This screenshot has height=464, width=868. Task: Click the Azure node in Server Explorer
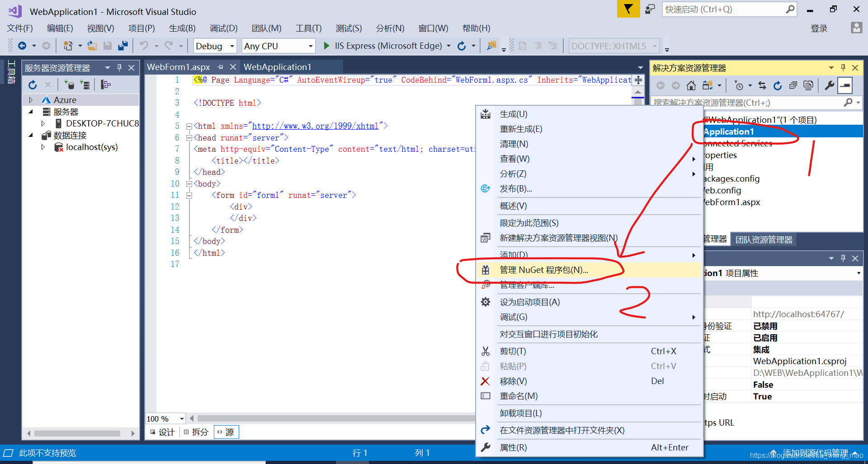point(65,100)
